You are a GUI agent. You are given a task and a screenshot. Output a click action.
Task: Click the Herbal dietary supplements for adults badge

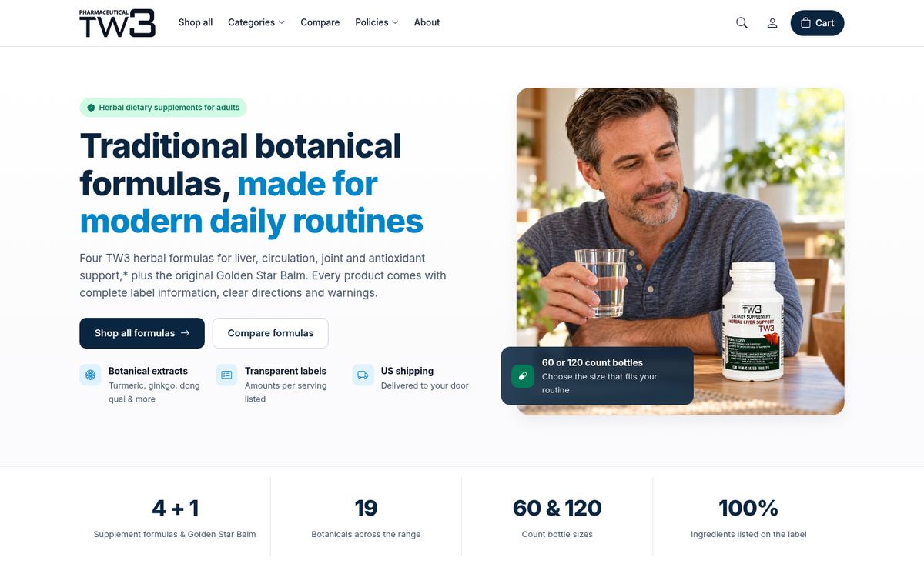pos(163,108)
